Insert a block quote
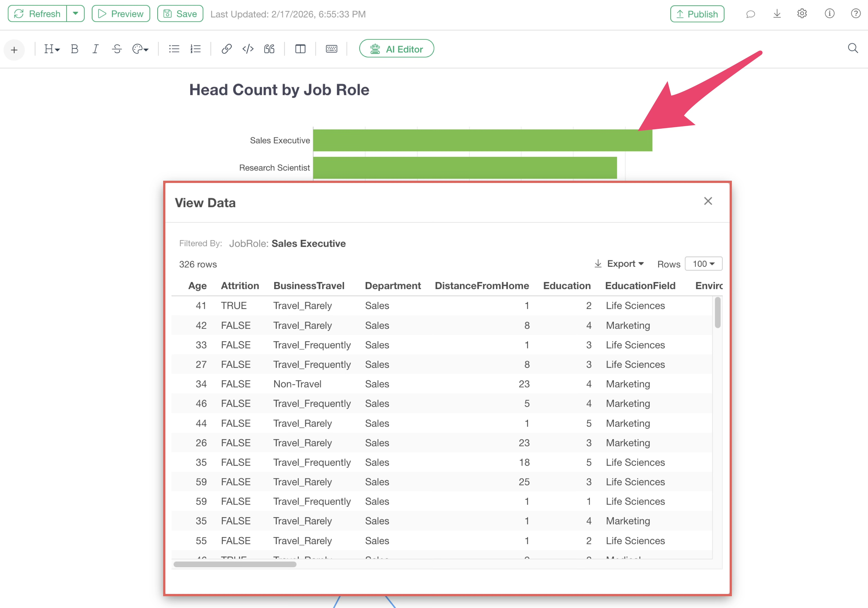Screen dimensions: 868x608 [x=269, y=49]
